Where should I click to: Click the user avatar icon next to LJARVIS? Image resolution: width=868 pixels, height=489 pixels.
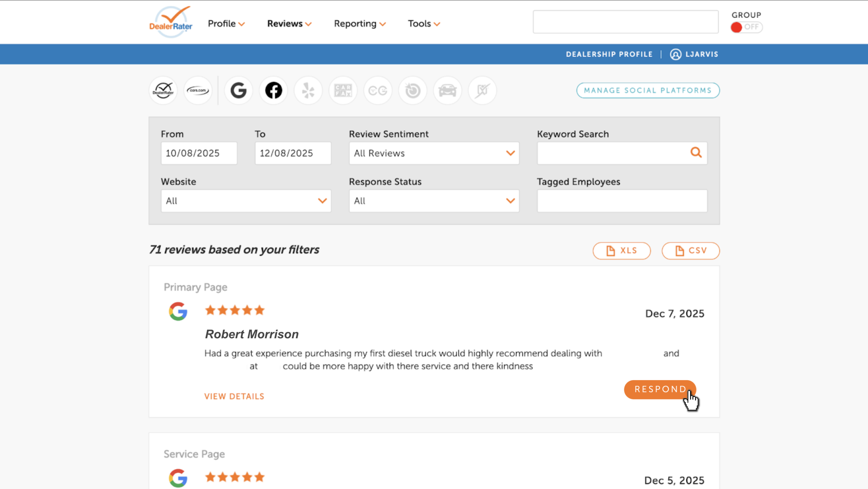pyautogui.click(x=675, y=54)
